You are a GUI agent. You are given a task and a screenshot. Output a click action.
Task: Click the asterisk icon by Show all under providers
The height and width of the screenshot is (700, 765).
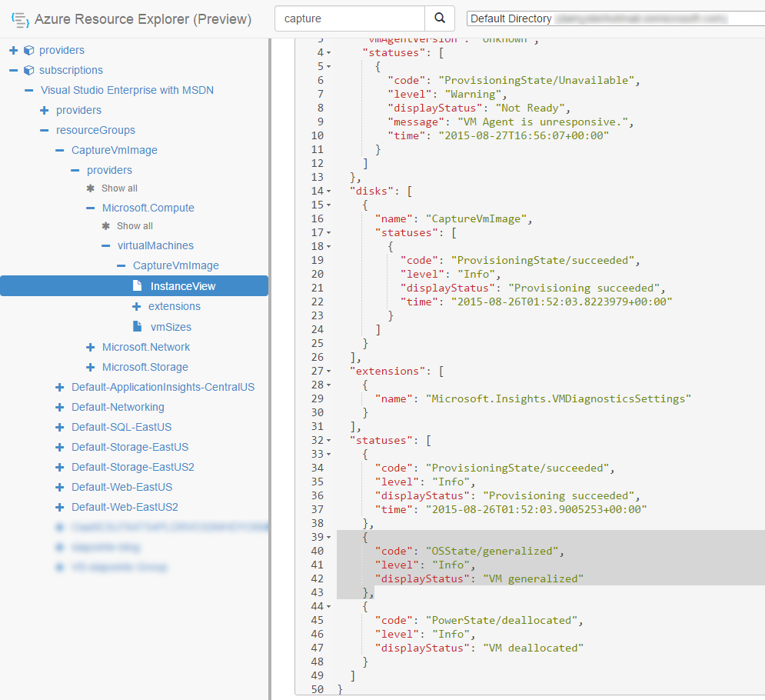click(90, 188)
